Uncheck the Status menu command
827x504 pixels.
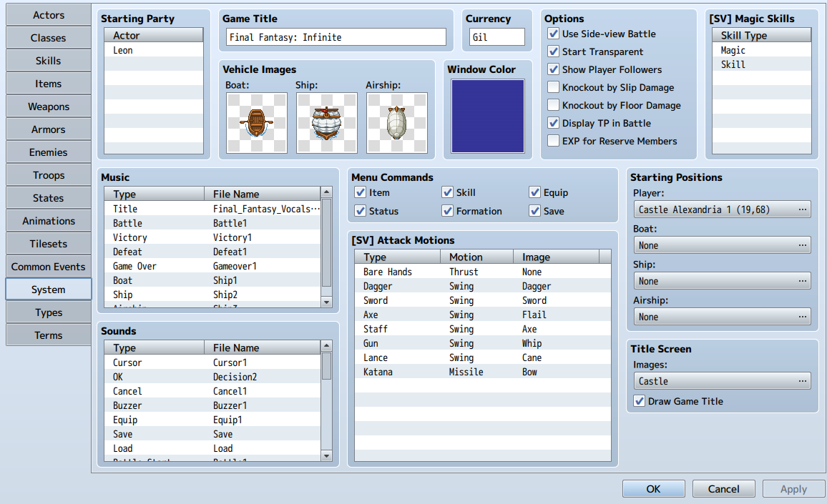(361, 211)
